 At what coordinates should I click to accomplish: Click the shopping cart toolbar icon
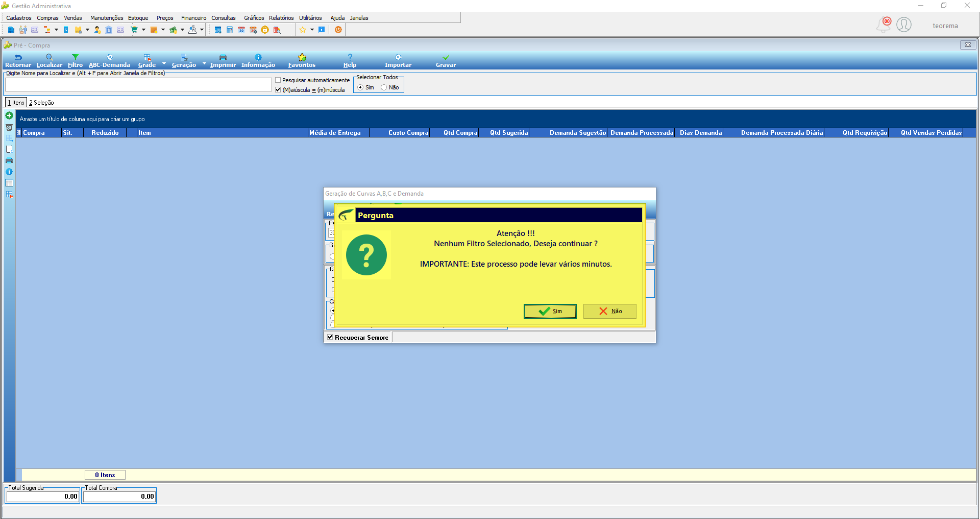(134, 30)
